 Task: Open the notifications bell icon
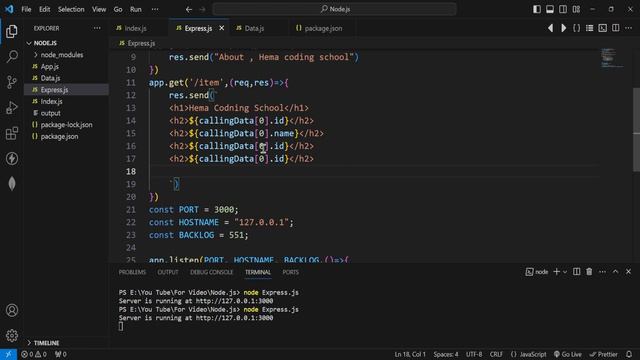click(629, 354)
